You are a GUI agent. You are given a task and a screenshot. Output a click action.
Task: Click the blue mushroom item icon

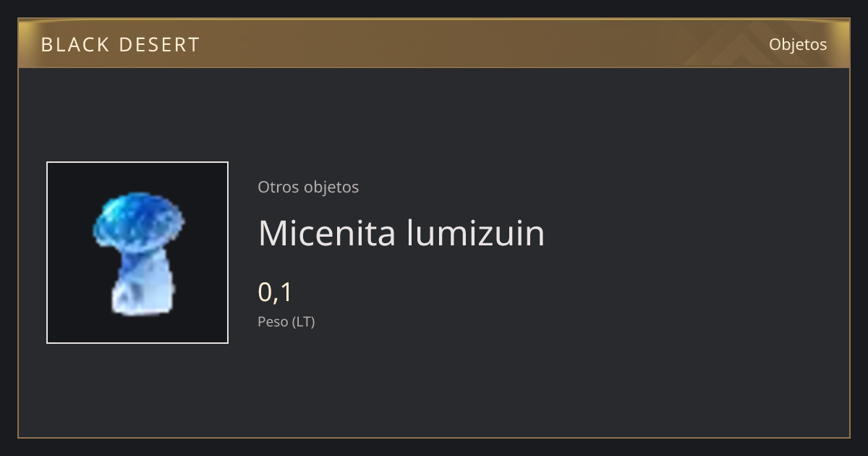tap(137, 253)
